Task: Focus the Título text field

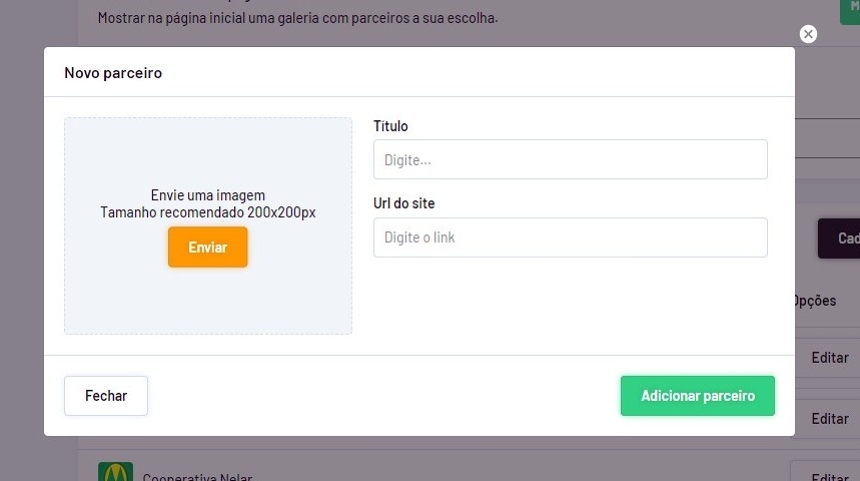Action: tap(570, 160)
